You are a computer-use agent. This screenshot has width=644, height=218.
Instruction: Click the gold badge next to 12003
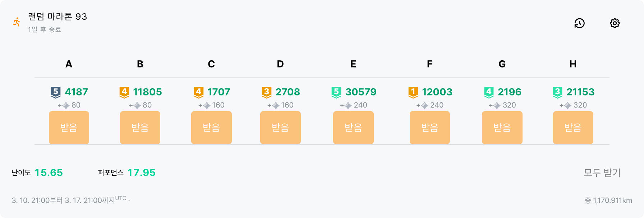coord(413,92)
